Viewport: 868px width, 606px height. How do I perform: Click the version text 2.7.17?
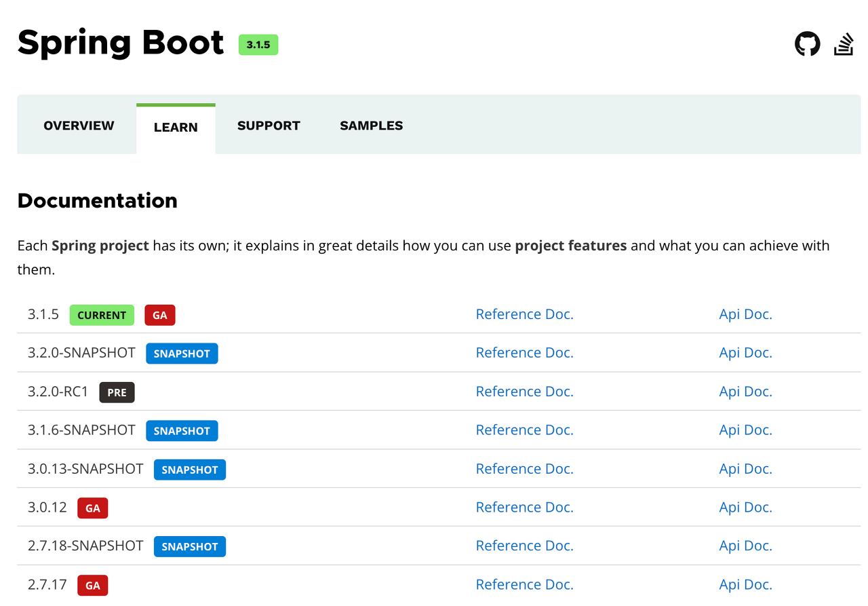tap(47, 584)
